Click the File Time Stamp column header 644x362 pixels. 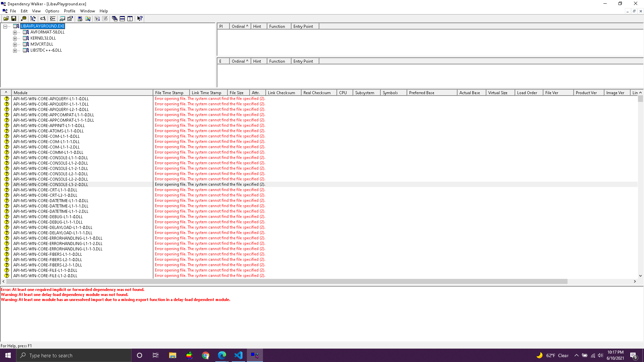pos(171,93)
